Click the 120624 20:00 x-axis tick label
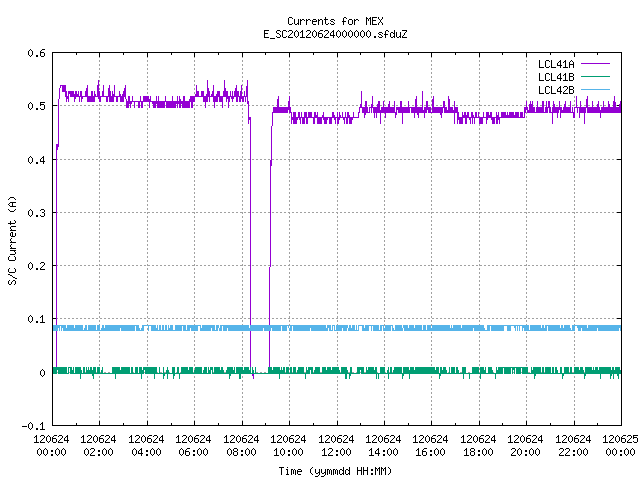 [x=525, y=445]
